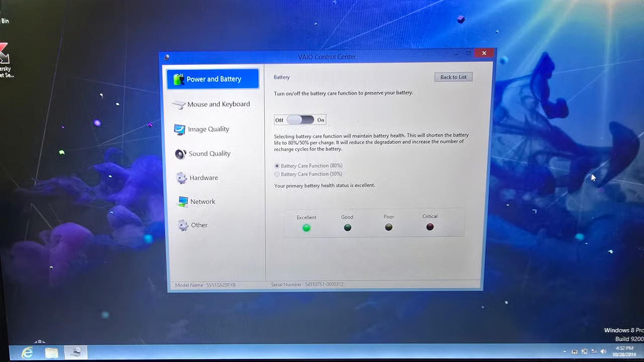Open File Explorer from the taskbar
This screenshot has height=362, width=644.
pyautogui.click(x=51, y=352)
